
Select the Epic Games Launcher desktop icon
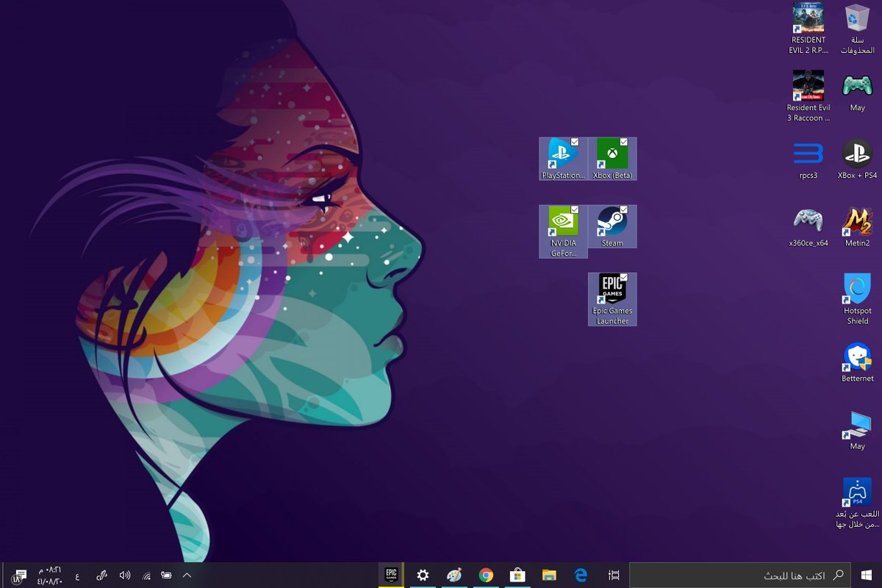coord(612,299)
